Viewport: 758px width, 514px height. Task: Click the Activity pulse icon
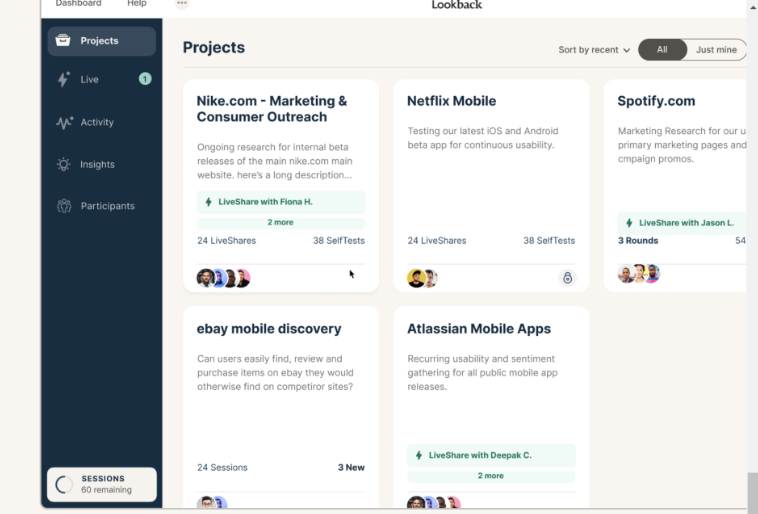point(64,122)
